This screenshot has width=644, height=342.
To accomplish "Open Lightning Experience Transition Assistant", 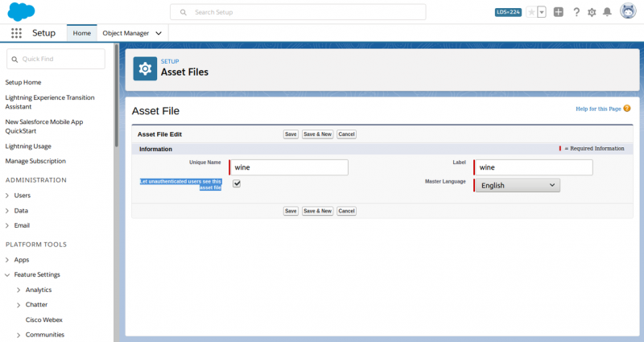I will click(50, 102).
